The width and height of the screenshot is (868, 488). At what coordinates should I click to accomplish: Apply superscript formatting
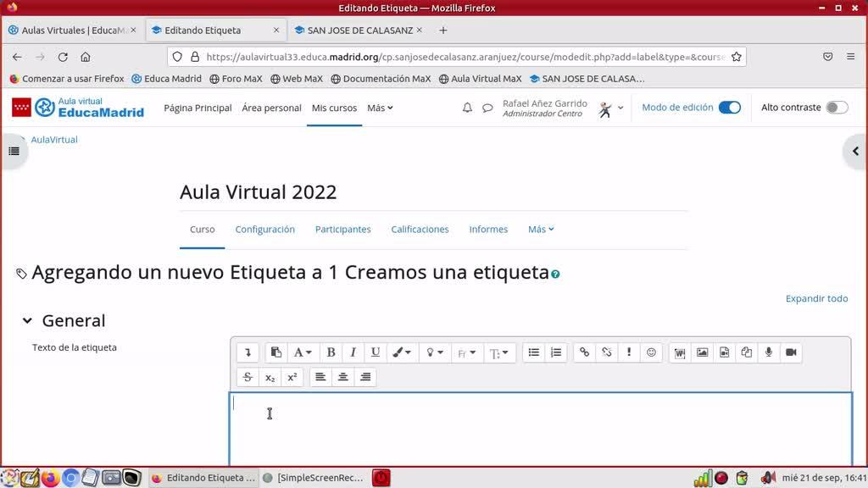click(x=292, y=377)
